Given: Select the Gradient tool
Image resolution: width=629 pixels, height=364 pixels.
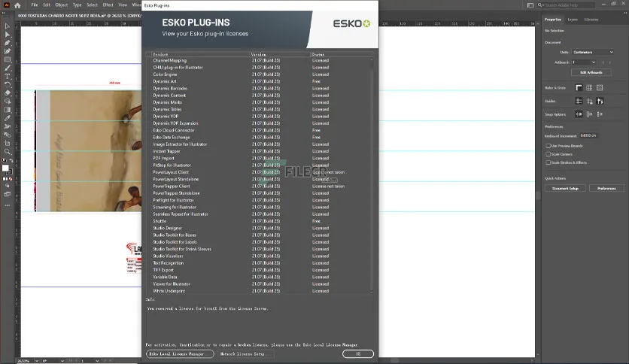Looking at the screenshot, I should coord(8,110).
